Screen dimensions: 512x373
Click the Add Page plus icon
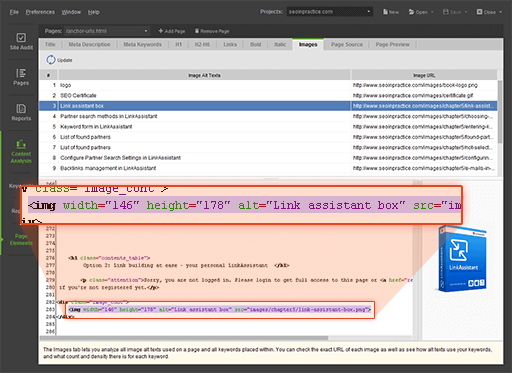(x=161, y=31)
